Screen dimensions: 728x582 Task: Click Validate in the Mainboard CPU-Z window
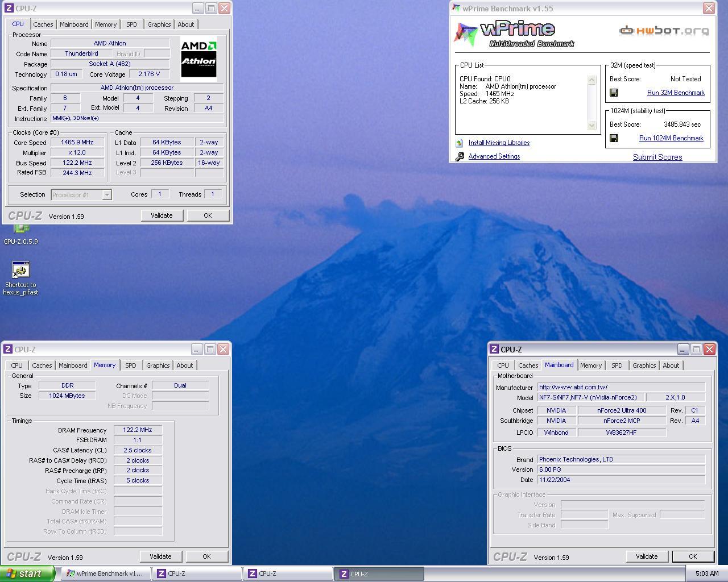tap(647, 556)
